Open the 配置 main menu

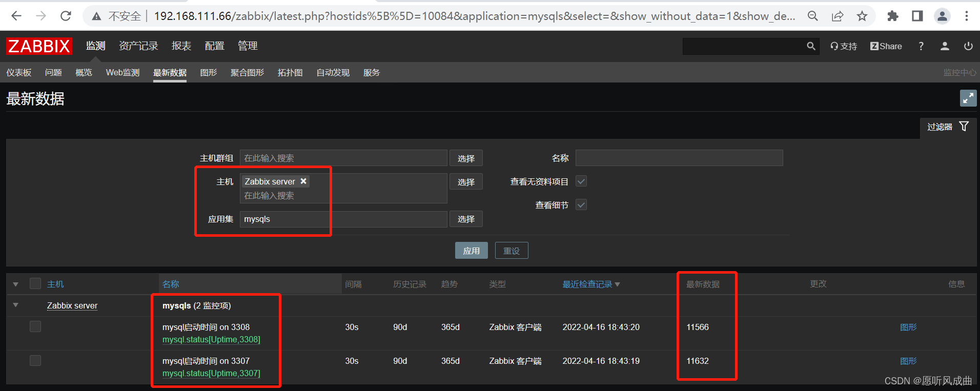[215, 46]
